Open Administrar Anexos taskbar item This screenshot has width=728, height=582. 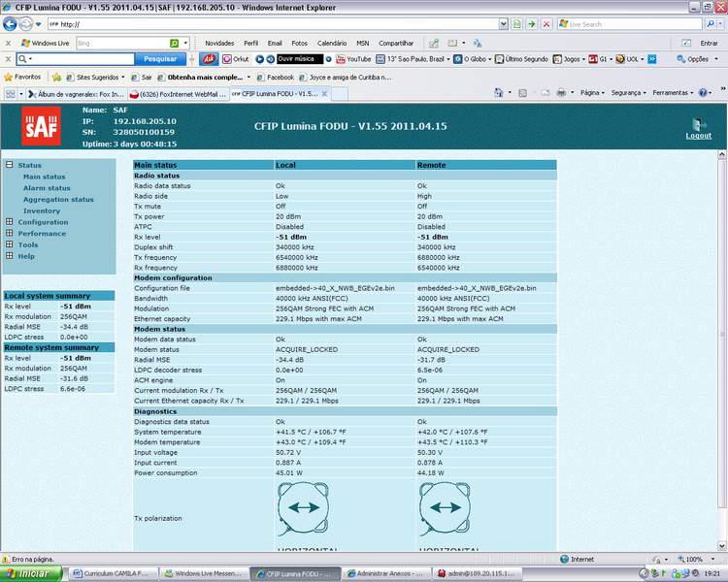pyautogui.click(x=385, y=574)
